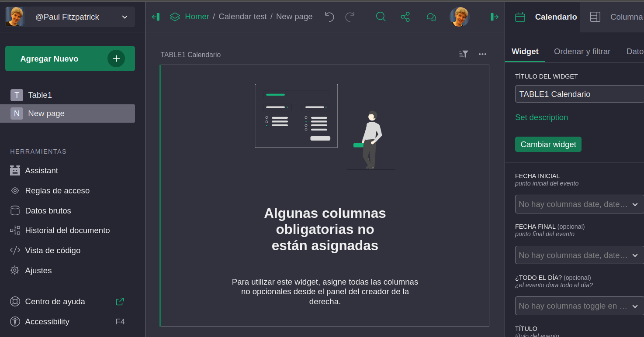Click the Cambiar widget button

[x=548, y=144]
